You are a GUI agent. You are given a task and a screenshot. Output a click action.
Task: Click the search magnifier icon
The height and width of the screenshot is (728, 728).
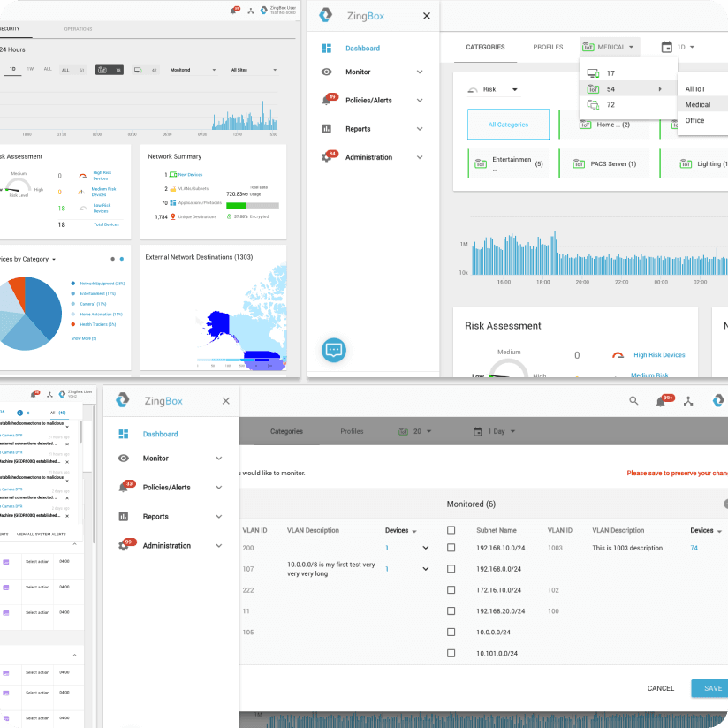(x=633, y=400)
